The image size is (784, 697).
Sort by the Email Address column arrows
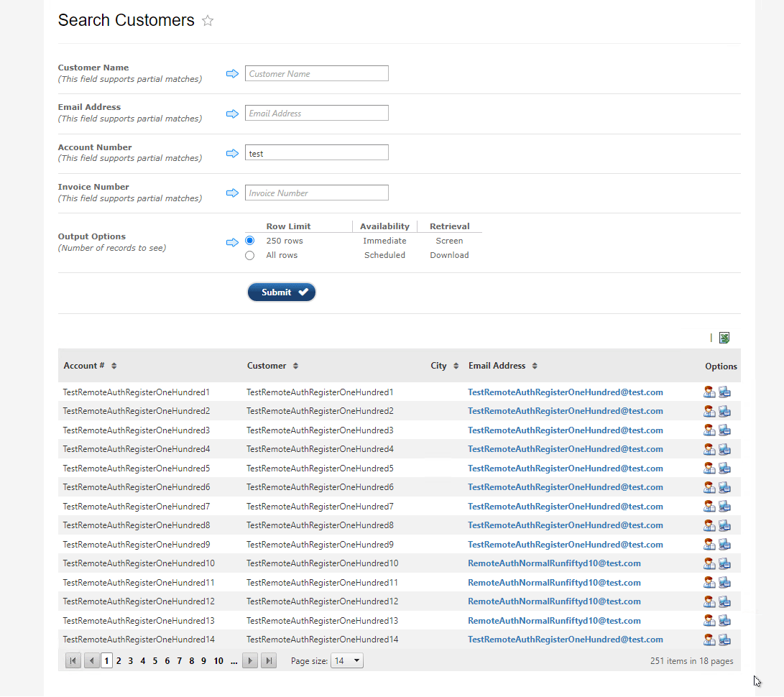[x=535, y=366]
